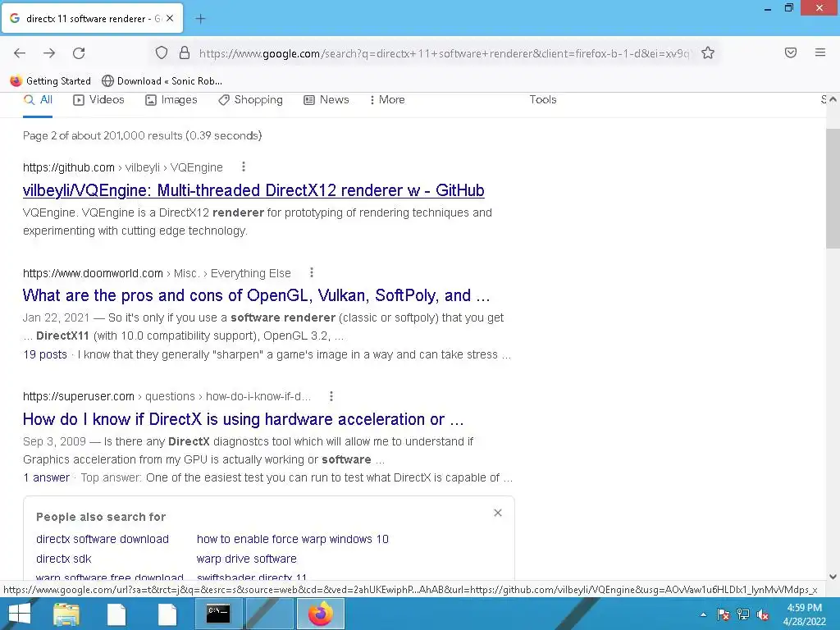Screen dimensions: 840x630
Task: Search how to enable force warp windows 10
Action: point(293,539)
